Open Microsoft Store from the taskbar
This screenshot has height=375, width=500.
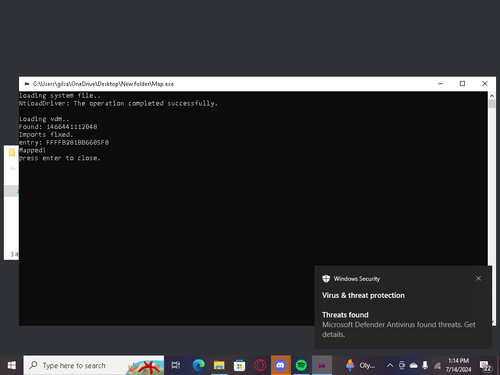click(239, 365)
